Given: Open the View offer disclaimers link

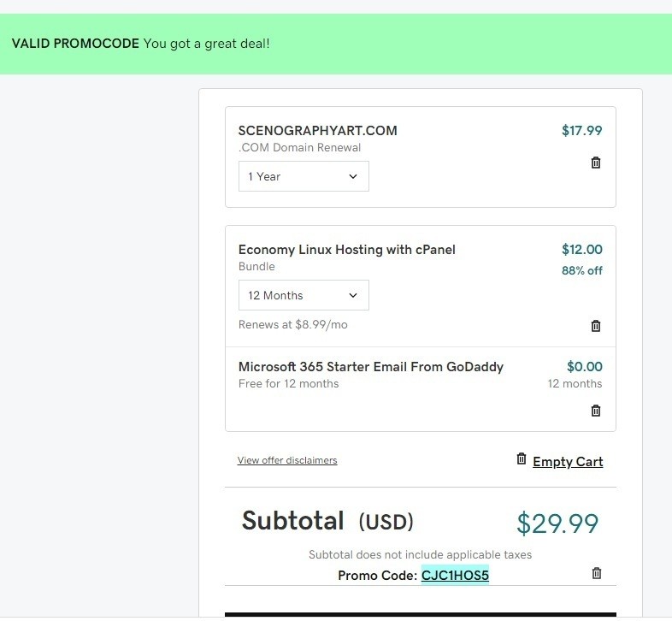Looking at the screenshot, I should coord(287,460).
